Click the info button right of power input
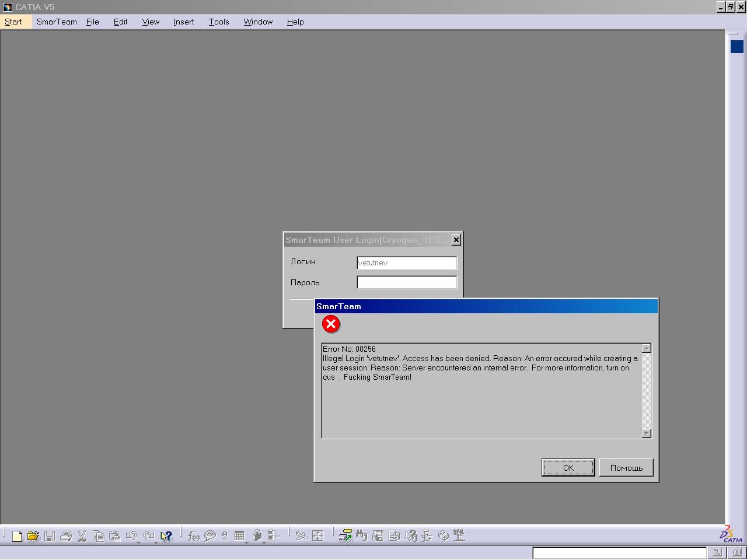The image size is (747, 560). click(737, 552)
